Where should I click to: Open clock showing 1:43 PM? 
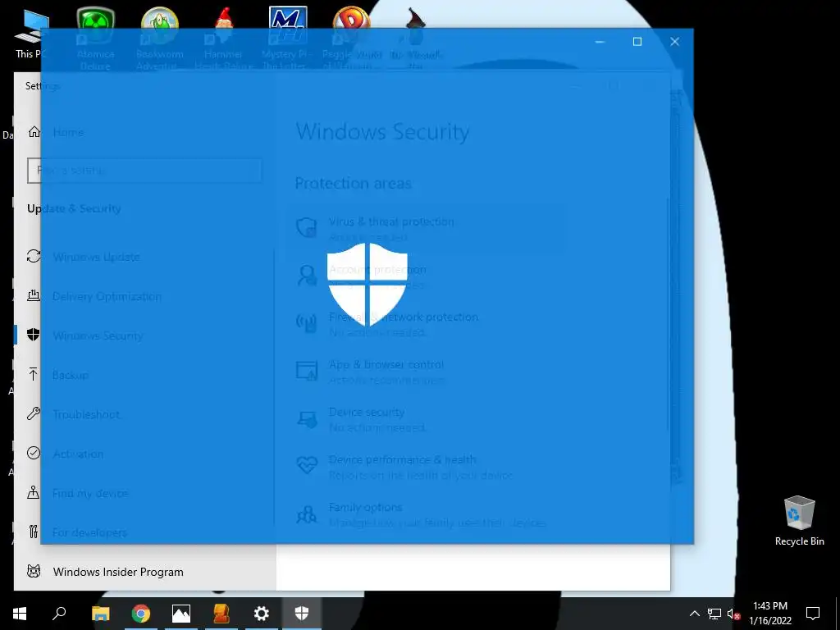tap(769, 614)
